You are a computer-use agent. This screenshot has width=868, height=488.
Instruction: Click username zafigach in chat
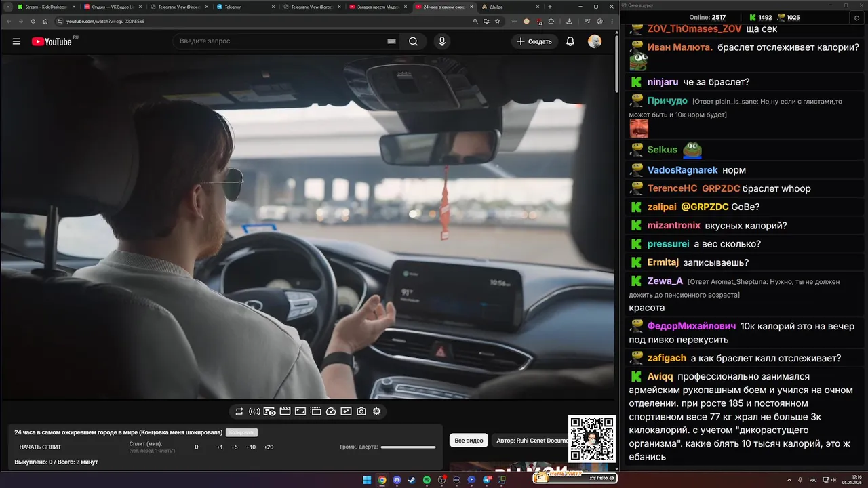click(667, 358)
